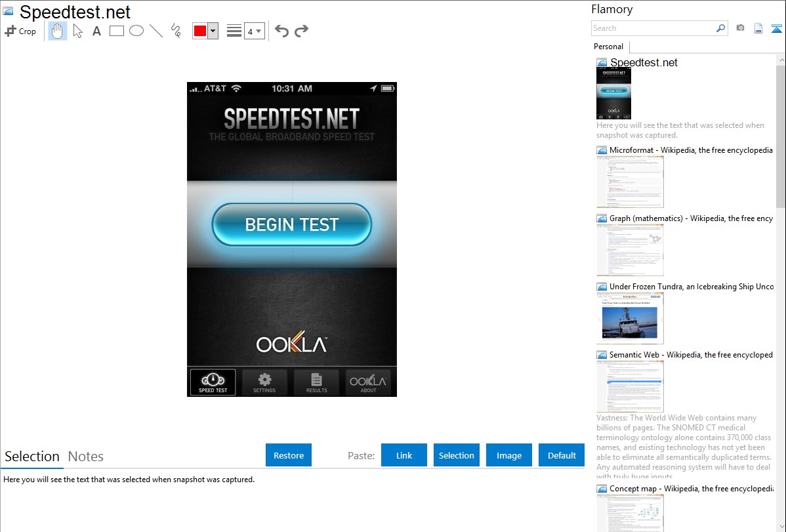Pick the ellipse shape tool
The image size is (786, 532).
click(136, 31)
